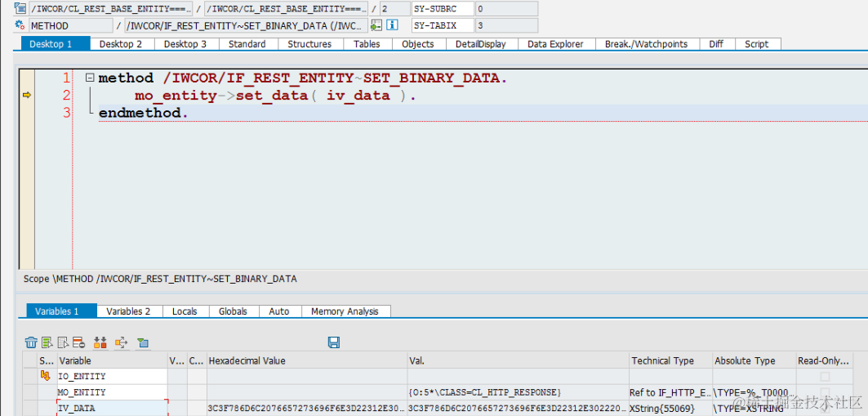Open the Break./Watchpoints tab
This screenshot has height=416, width=868.
(x=646, y=44)
